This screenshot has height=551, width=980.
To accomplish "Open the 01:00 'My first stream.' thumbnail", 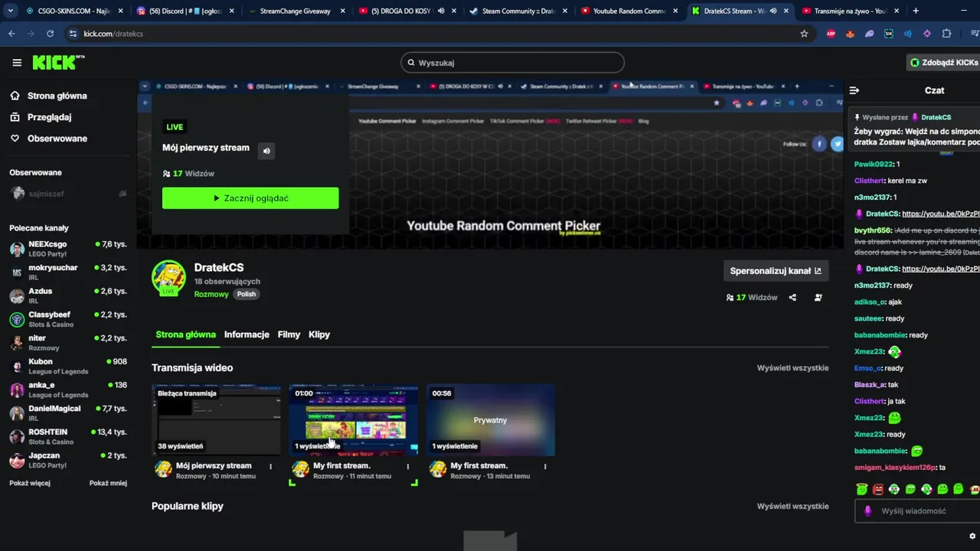I will point(354,420).
